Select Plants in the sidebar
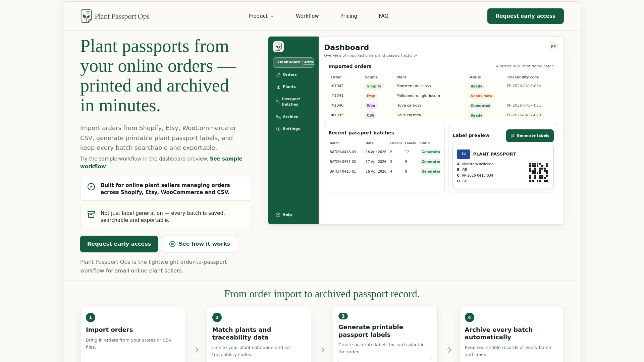The height and width of the screenshot is (362, 644). click(293, 87)
